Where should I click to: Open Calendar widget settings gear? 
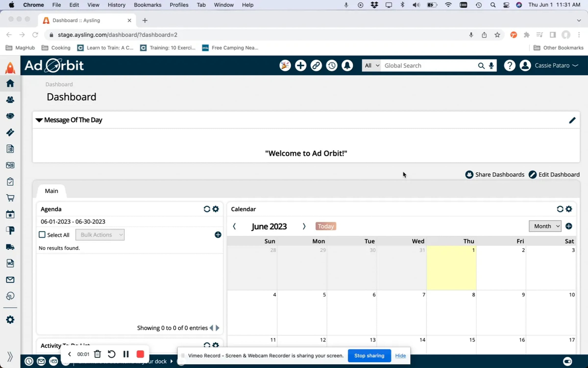click(x=569, y=209)
